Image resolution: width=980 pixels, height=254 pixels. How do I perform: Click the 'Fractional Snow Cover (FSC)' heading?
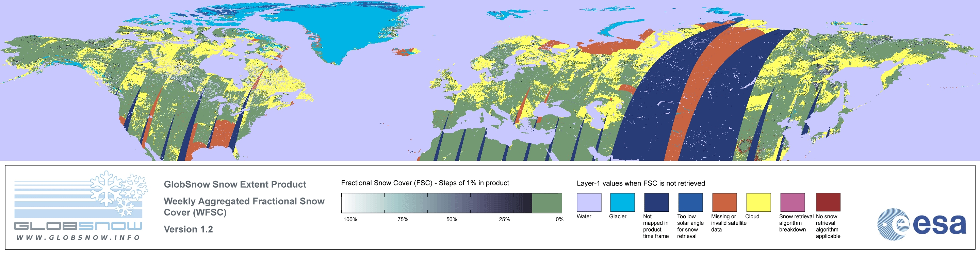tap(425, 183)
